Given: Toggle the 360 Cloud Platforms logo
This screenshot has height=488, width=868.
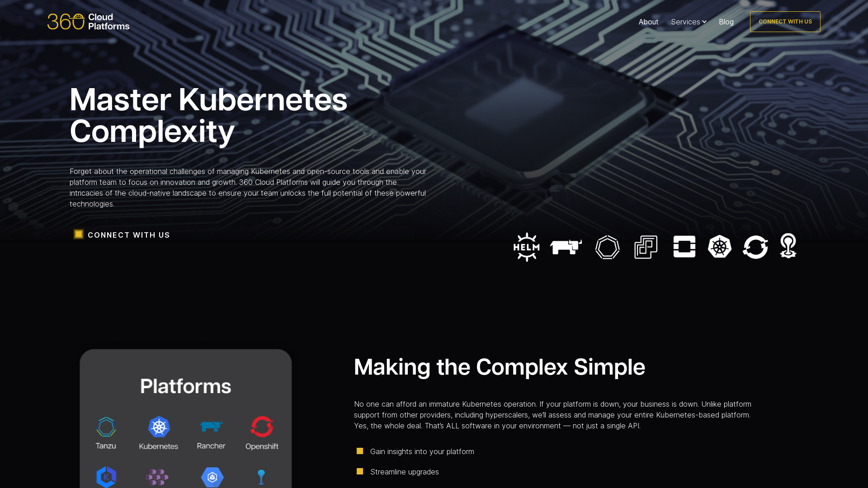Looking at the screenshot, I should (88, 21).
